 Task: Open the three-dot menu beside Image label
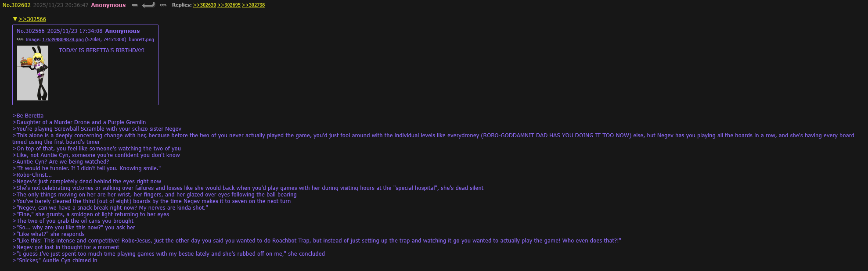[x=20, y=39]
